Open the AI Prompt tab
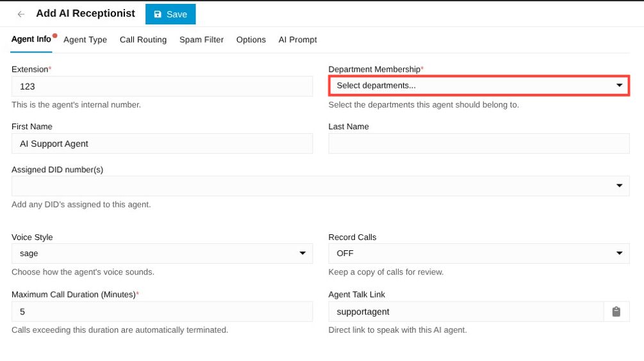This screenshot has height=361, width=644. (298, 40)
